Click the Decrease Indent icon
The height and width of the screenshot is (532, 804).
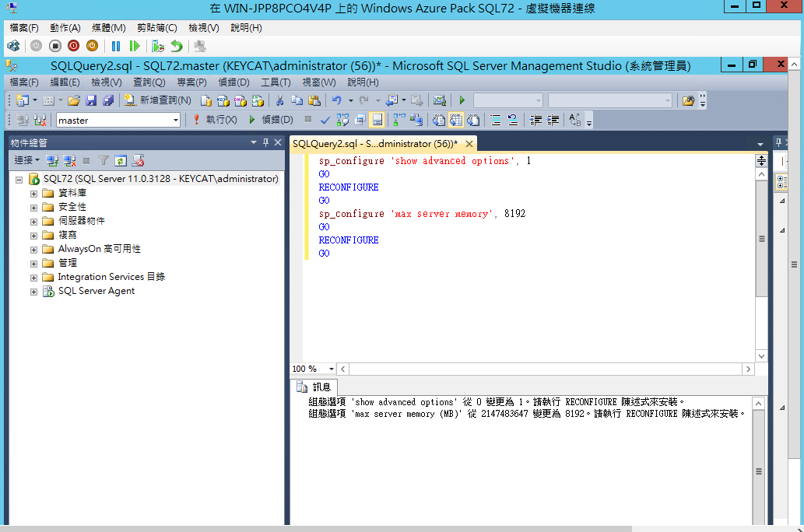tap(535, 120)
